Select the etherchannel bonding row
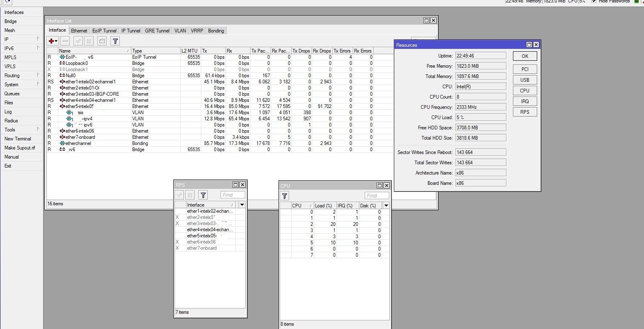Screen dimensions: 644x329 210,143
